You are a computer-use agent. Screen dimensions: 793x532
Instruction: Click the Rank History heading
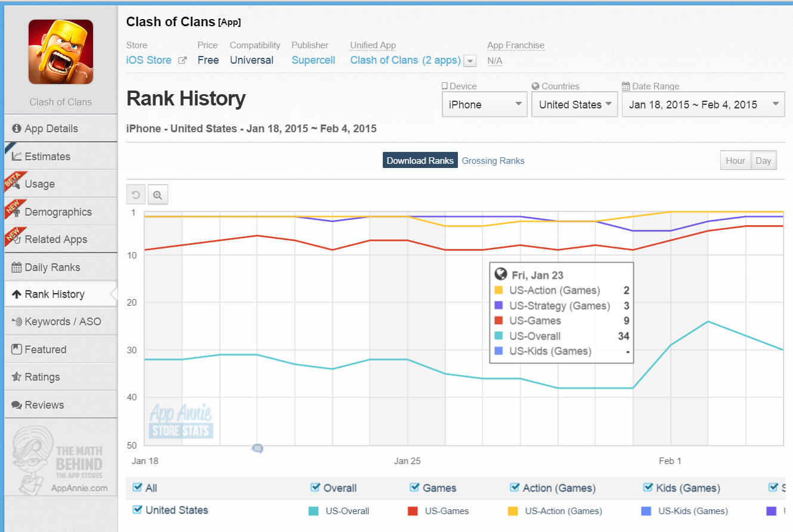tap(186, 99)
